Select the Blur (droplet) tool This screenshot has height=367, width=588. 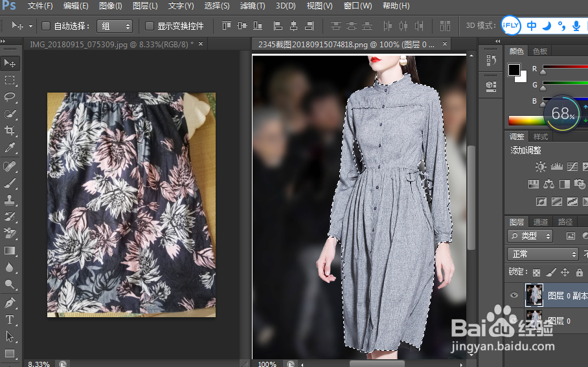(10, 267)
